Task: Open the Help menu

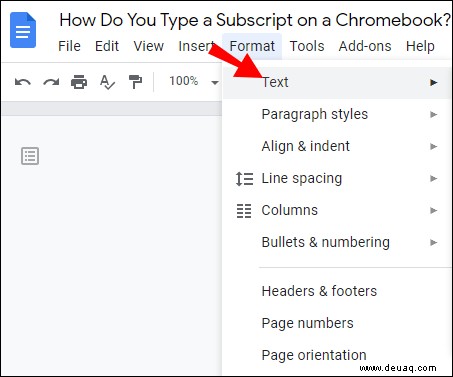Action: click(420, 46)
